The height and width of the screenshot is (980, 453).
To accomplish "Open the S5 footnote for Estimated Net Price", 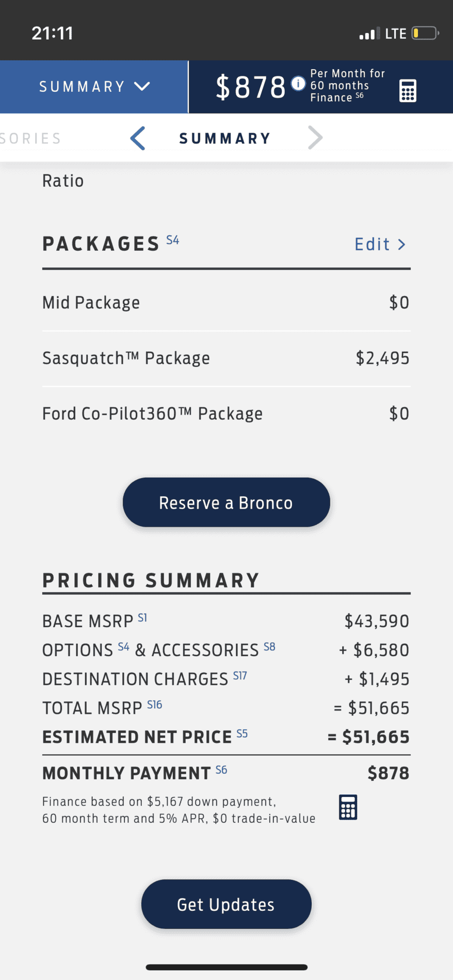I will pyautogui.click(x=242, y=733).
